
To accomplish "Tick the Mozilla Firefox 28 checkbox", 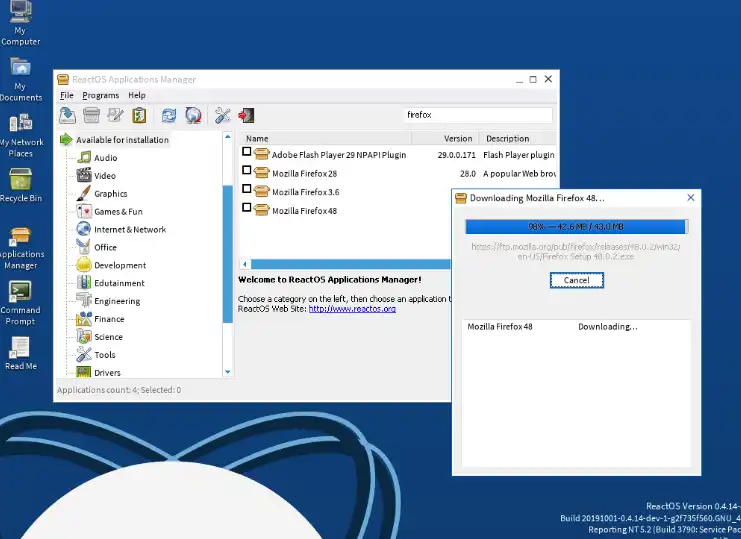I will coord(247,172).
